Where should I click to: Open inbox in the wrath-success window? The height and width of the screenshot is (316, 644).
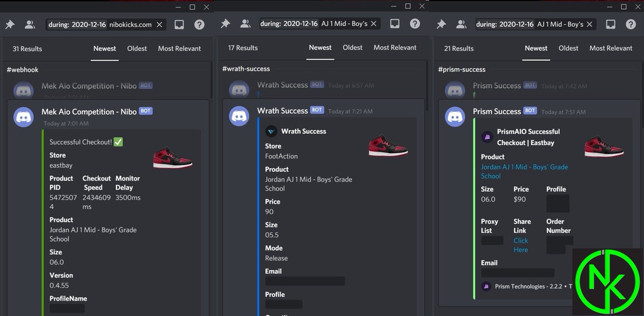[394, 24]
